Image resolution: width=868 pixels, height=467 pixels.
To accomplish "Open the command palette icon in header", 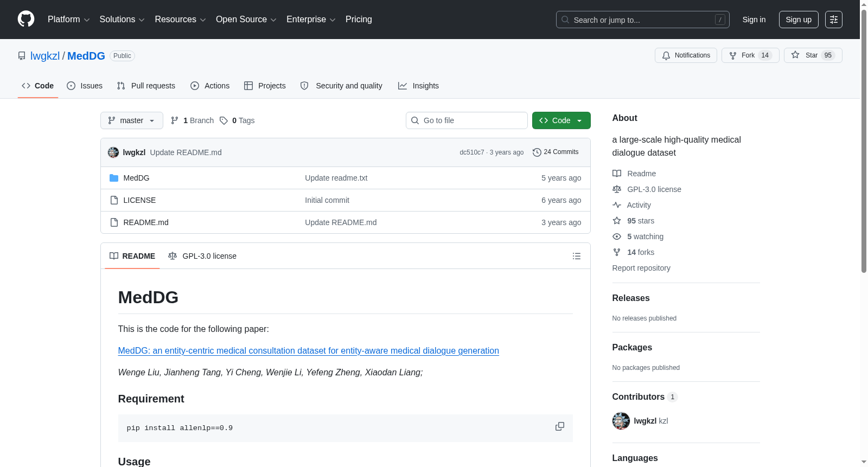I will (x=834, y=20).
